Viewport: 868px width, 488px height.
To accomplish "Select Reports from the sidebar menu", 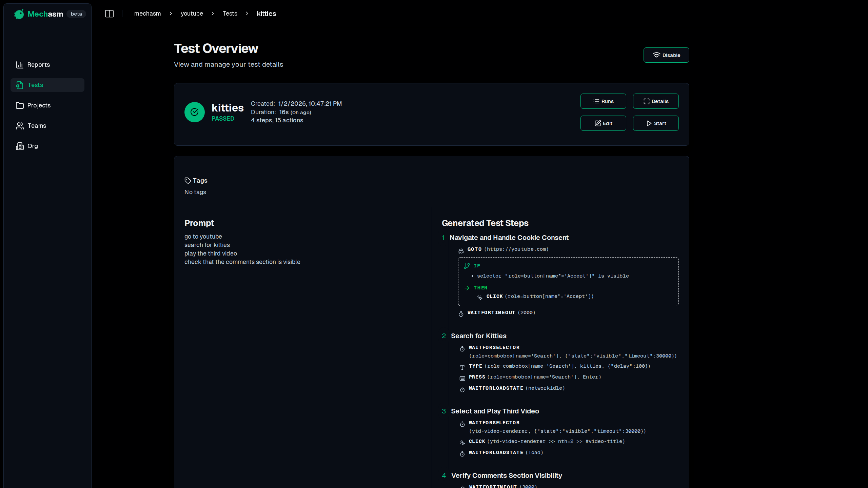I will coord(38,64).
